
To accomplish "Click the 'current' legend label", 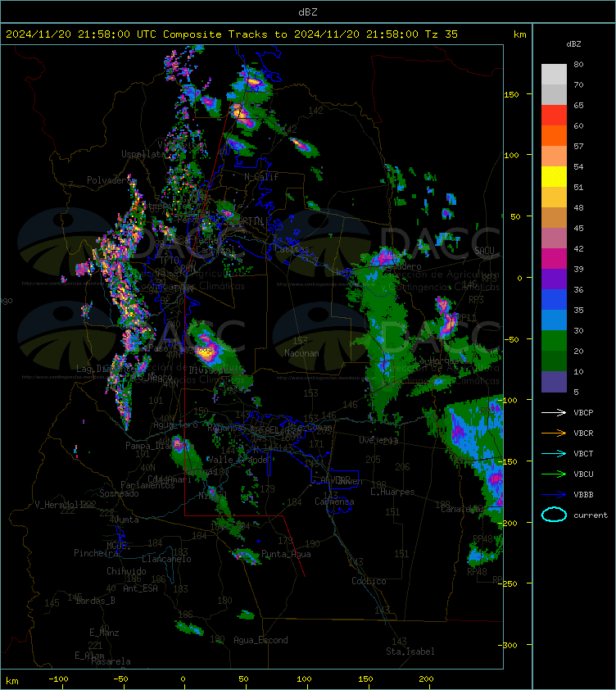I will coord(591,515).
